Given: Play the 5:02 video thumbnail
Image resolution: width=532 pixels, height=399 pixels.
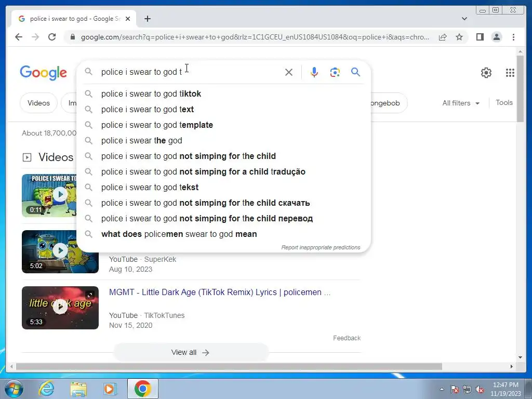Looking at the screenshot, I should coord(60,251).
